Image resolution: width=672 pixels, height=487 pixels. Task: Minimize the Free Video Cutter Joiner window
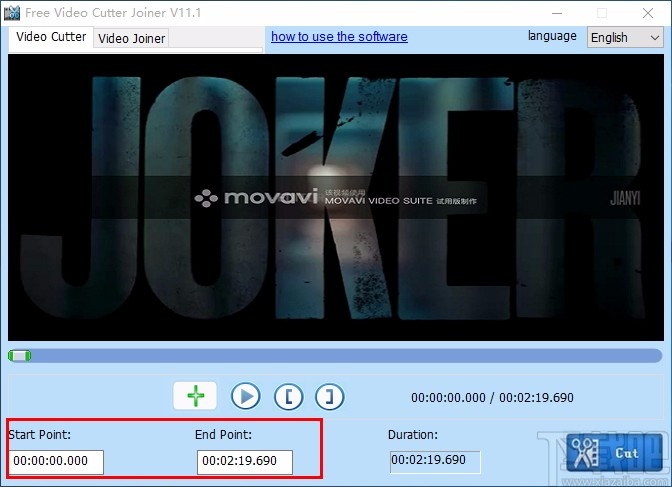pos(557,13)
